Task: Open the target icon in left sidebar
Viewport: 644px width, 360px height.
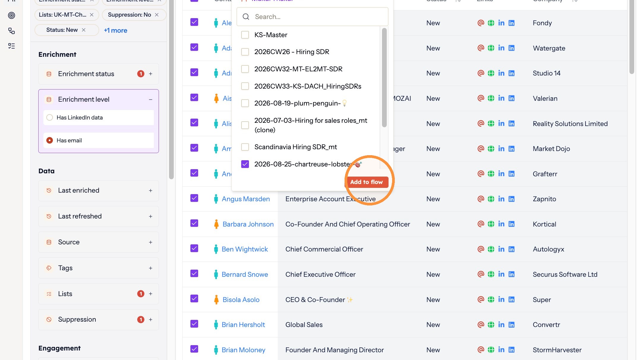Action: click(11, 15)
